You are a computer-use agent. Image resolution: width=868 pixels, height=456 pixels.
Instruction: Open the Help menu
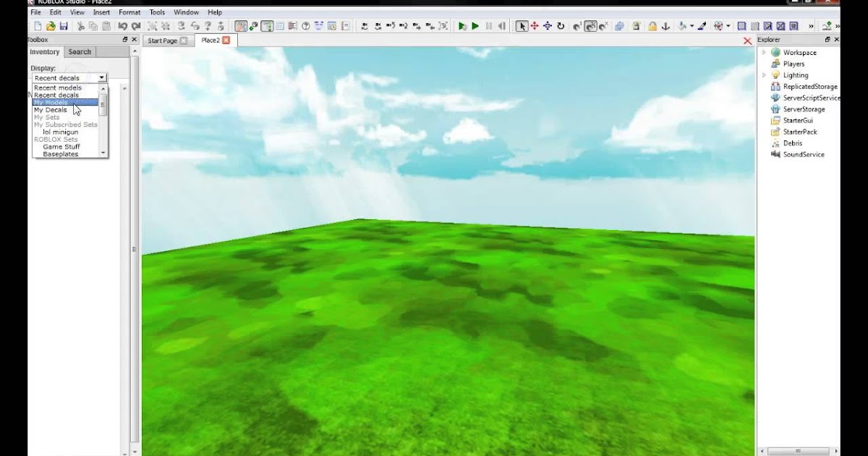[215, 12]
